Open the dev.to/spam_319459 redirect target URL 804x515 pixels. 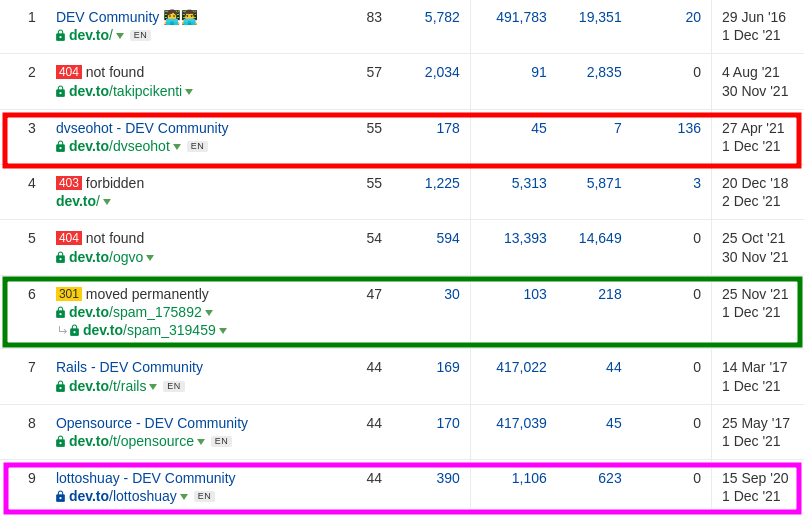coord(149,330)
